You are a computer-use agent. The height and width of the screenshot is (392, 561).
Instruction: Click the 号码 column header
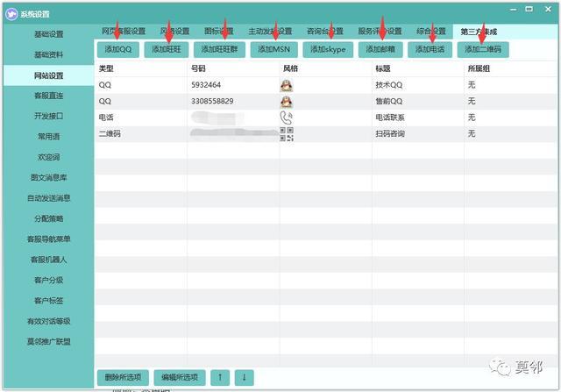tap(233, 68)
